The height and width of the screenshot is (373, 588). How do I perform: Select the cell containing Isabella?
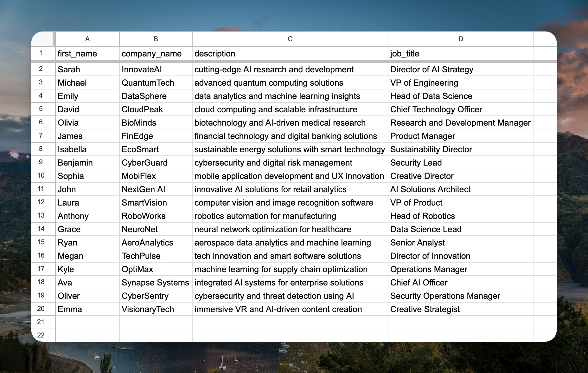point(87,149)
